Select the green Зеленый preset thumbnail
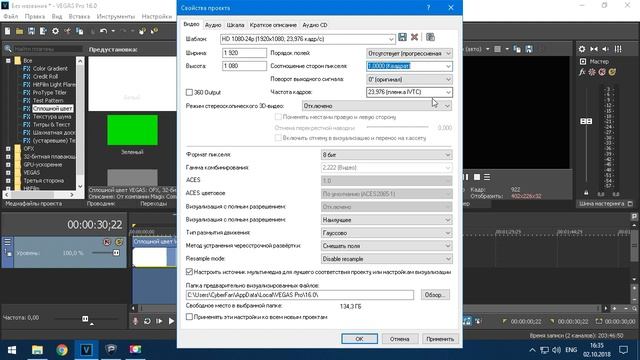Screen dimensions: 640x360 (x=132, y=130)
